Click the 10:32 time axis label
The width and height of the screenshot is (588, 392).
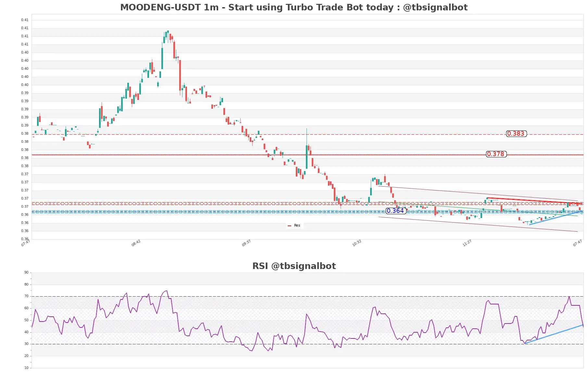tap(357, 243)
